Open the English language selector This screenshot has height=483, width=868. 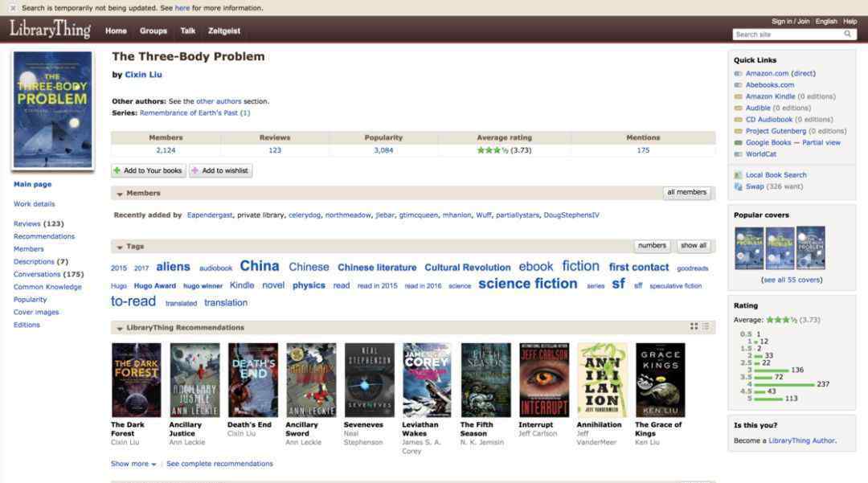click(826, 21)
